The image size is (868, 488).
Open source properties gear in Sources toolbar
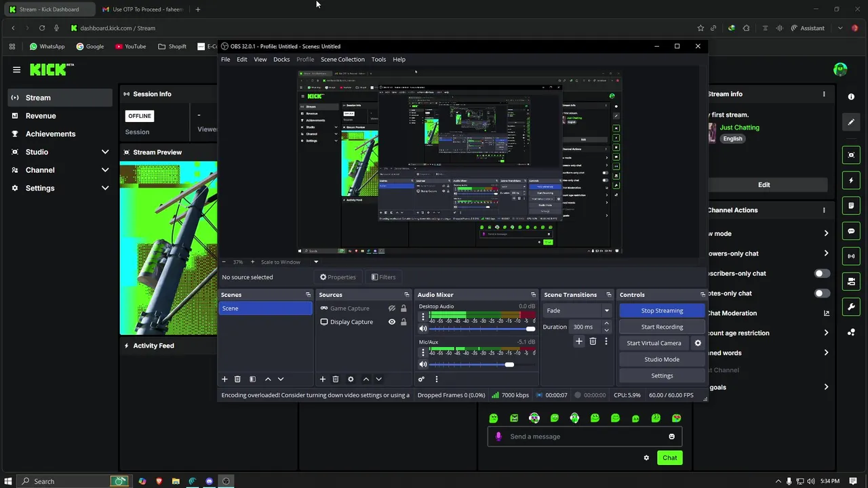(351, 379)
